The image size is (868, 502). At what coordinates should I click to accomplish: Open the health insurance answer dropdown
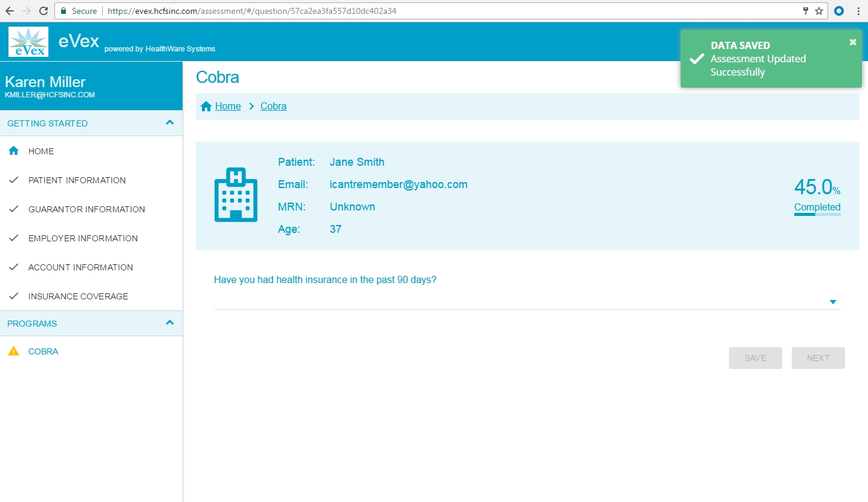pyautogui.click(x=832, y=302)
